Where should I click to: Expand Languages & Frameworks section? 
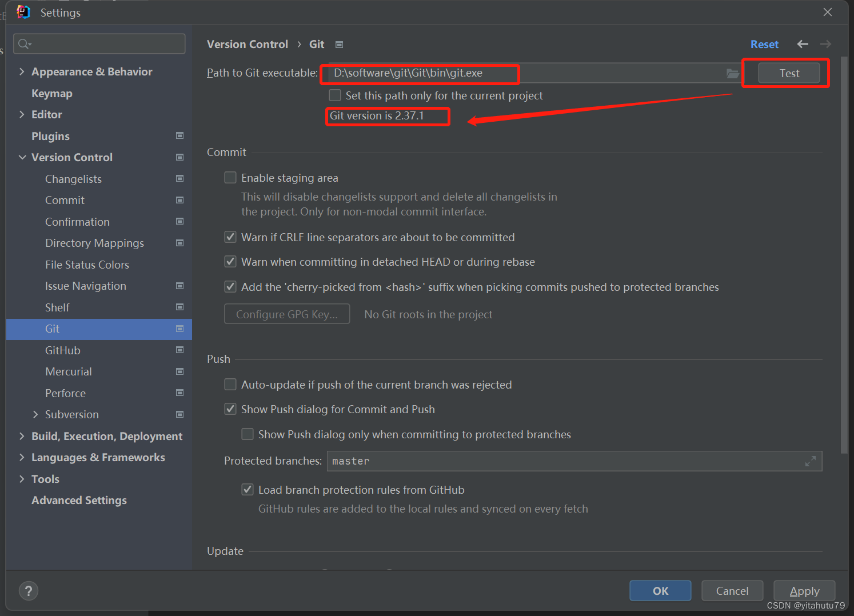22,457
